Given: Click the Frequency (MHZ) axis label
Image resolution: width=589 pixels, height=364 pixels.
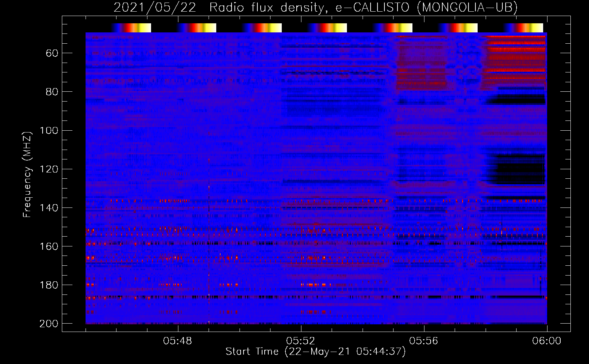Looking at the screenshot, I should [27, 174].
